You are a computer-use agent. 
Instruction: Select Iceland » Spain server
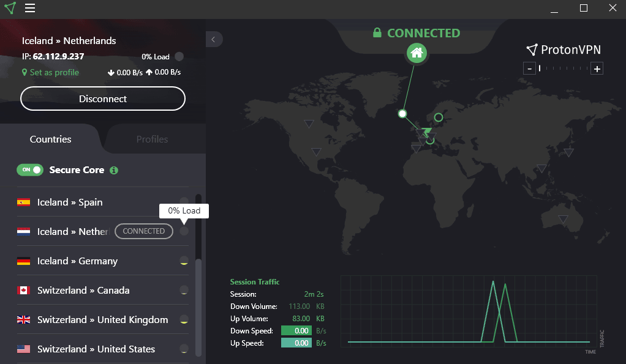(103, 202)
